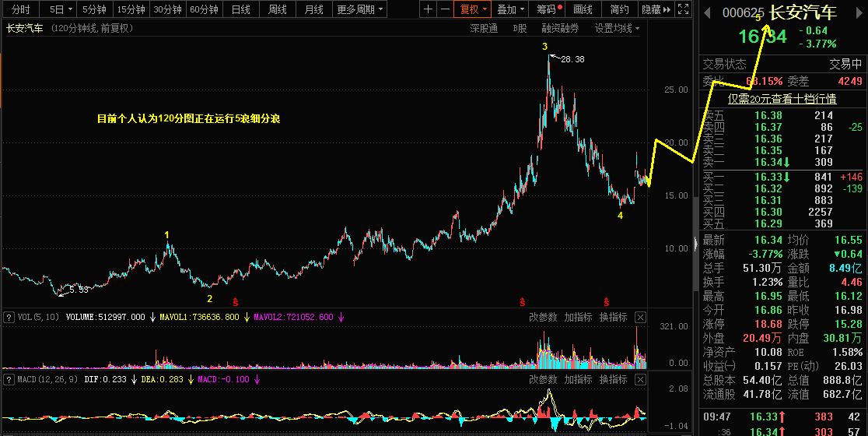
Task: Click 跌停 limit-down price 15.28
Action: (848, 324)
